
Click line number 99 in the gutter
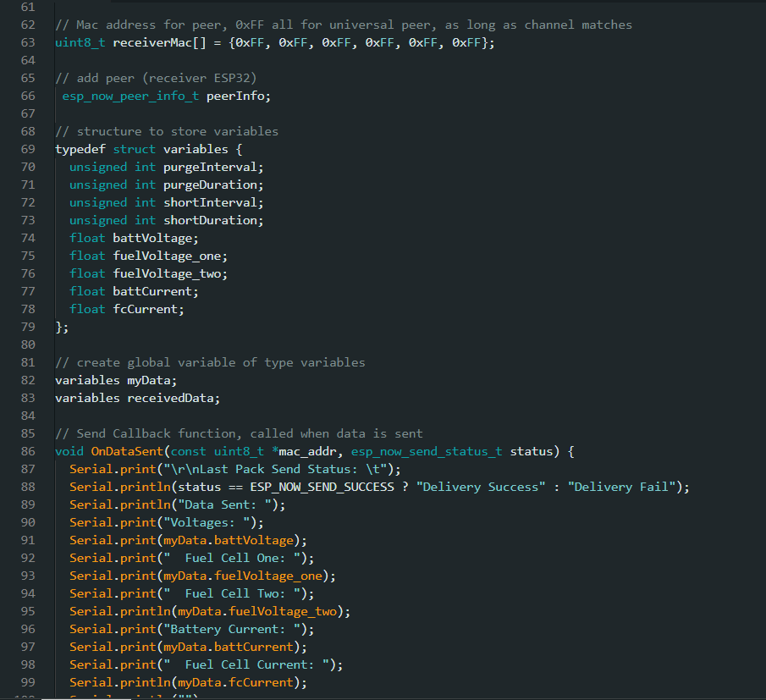(28, 682)
